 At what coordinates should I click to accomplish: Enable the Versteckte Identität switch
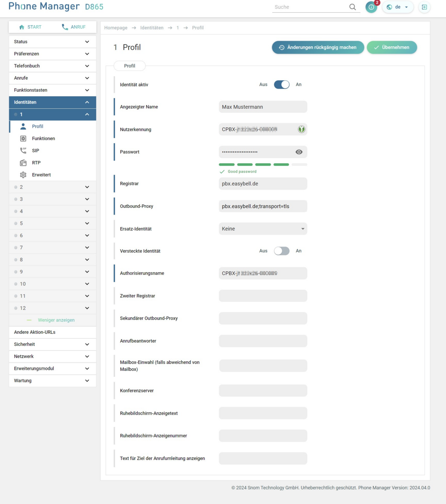pos(281,251)
